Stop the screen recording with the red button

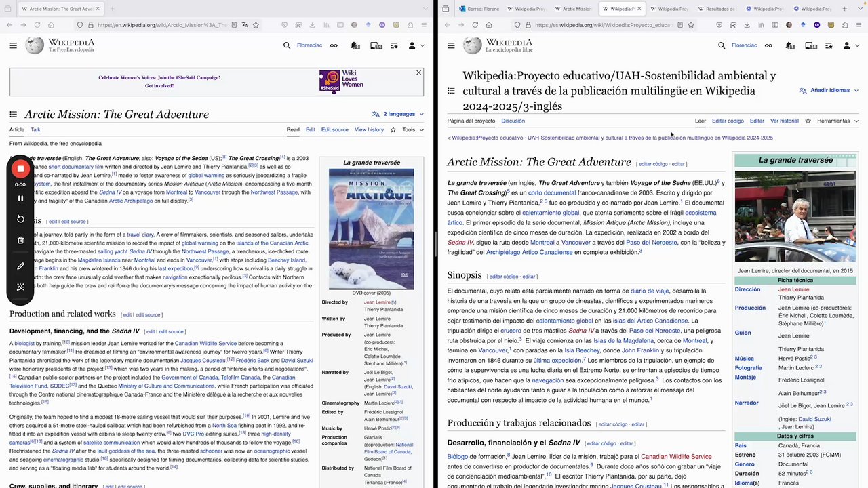(20, 169)
